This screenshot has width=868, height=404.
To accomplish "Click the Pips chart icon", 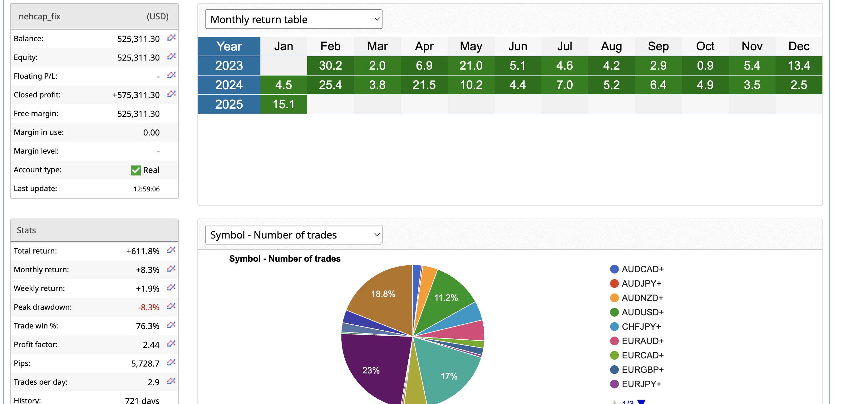I will click(x=171, y=362).
